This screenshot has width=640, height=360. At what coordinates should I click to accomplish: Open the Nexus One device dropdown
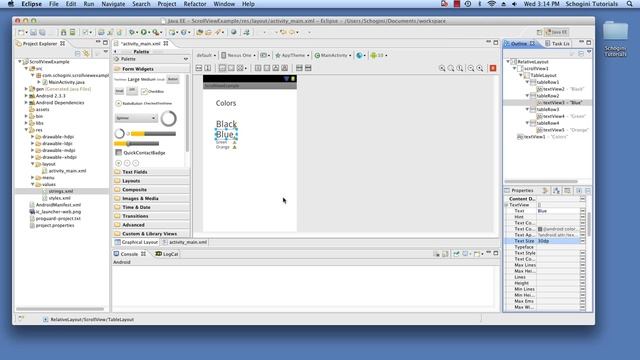(x=238, y=55)
